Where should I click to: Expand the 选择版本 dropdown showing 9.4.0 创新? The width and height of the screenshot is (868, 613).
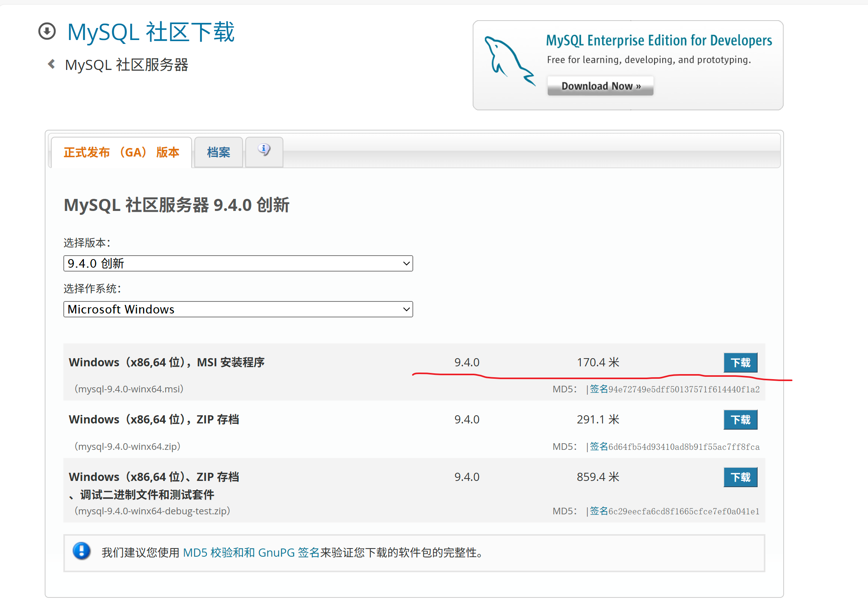(238, 263)
